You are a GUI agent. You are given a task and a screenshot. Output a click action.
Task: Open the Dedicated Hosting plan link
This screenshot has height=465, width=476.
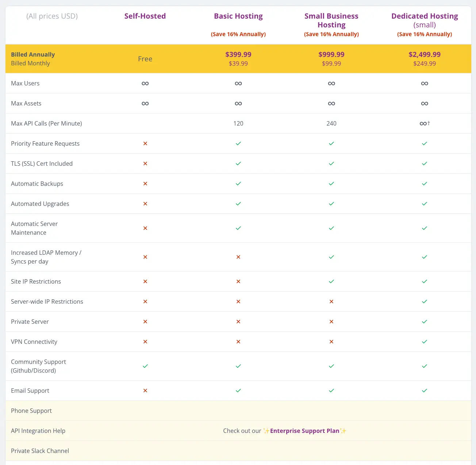pyautogui.click(x=425, y=16)
